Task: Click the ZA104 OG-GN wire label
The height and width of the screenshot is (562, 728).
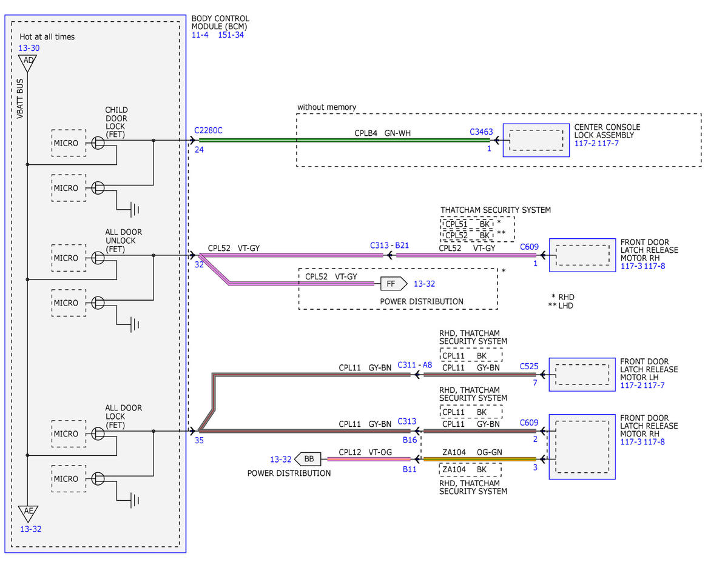Action: pos(471,452)
